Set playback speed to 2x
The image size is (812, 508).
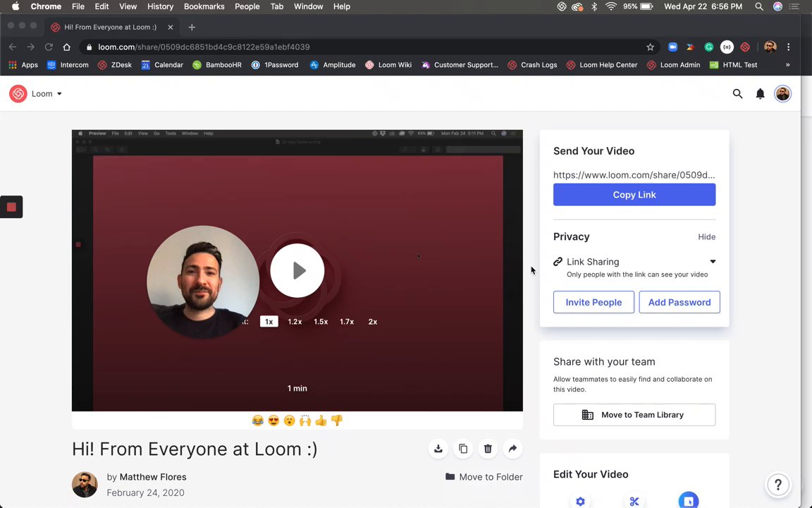click(372, 322)
